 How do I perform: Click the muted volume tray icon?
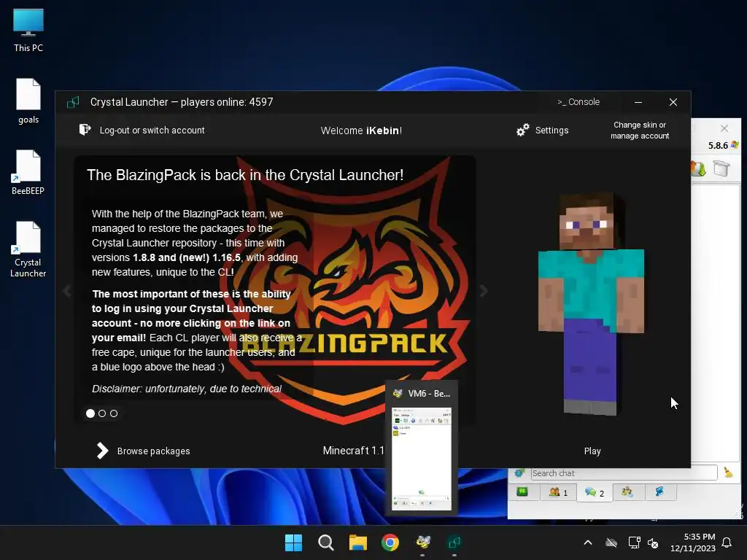point(653,542)
